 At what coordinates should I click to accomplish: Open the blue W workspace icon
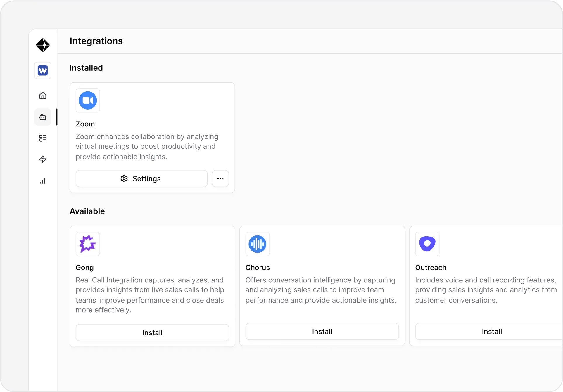pos(43,70)
